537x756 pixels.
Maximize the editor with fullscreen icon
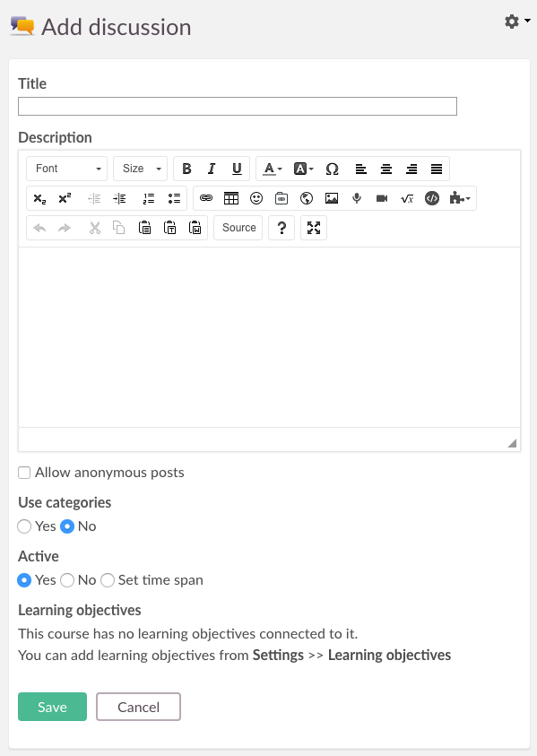(314, 228)
